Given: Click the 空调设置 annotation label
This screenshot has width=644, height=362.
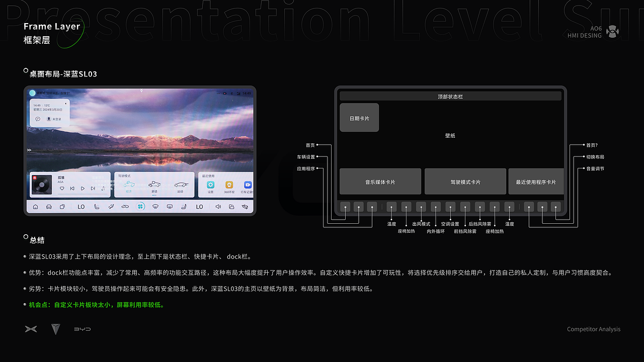Looking at the screenshot, I should (450, 224).
